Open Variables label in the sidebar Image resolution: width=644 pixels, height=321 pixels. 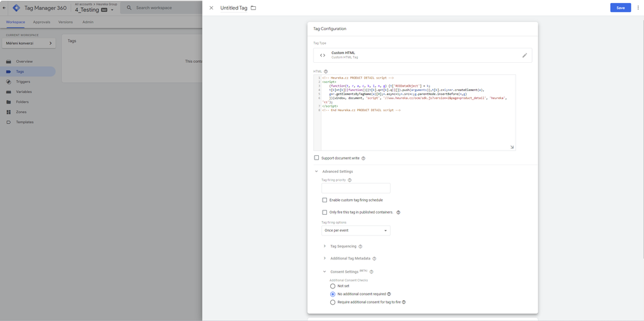coord(24,92)
